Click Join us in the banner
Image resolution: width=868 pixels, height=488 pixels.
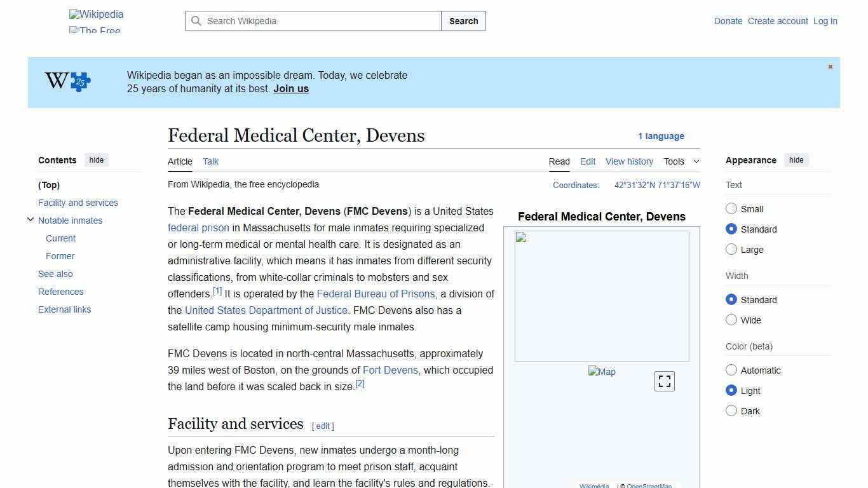pyautogui.click(x=290, y=88)
